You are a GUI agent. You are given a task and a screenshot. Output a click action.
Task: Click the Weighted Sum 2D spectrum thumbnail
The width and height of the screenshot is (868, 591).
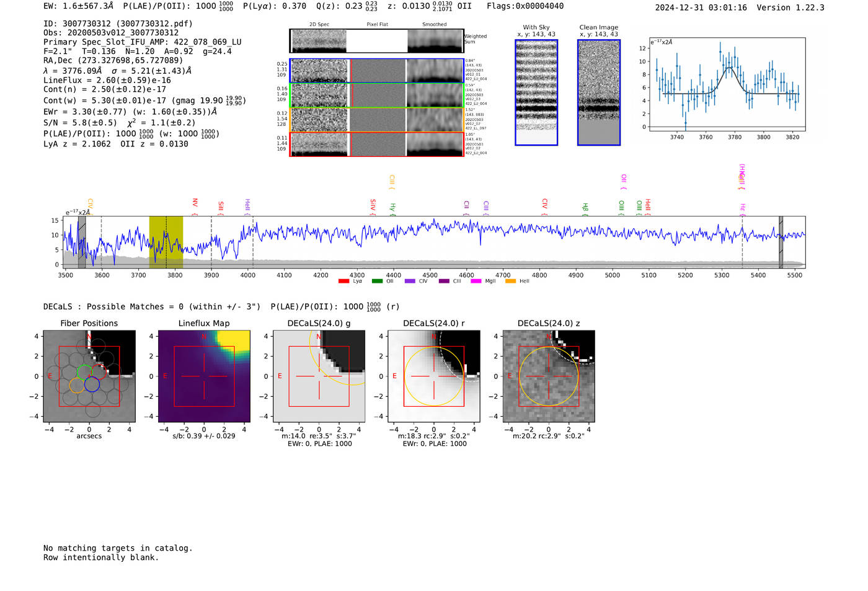click(319, 41)
